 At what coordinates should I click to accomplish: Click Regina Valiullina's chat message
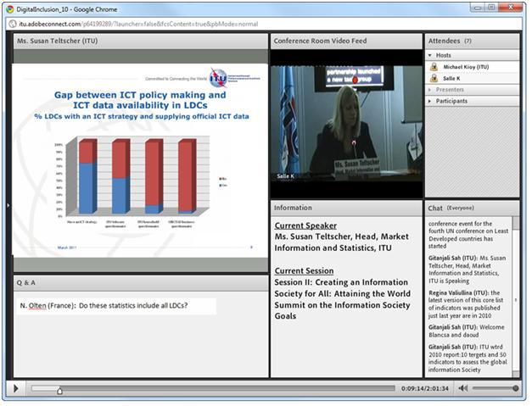pos(466,304)
